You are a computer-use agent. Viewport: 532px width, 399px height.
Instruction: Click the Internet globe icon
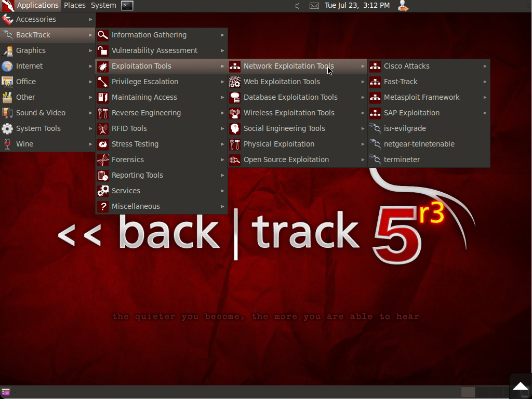(x=7, y=66)
